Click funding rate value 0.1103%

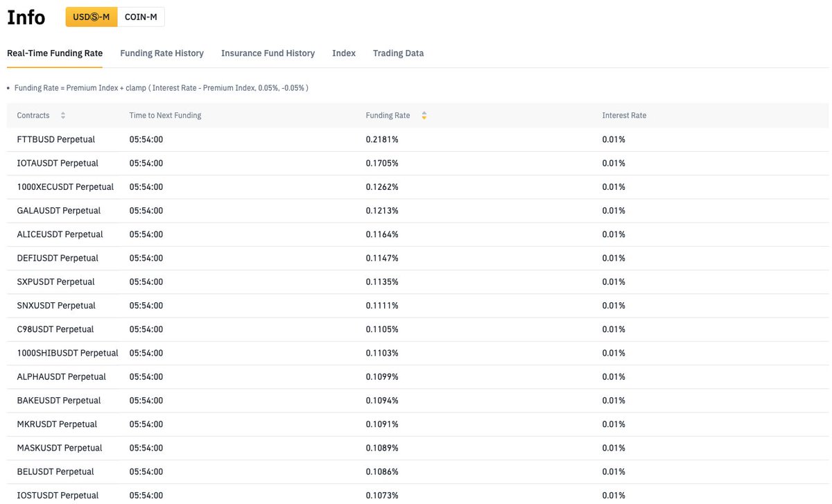[382, 353]
